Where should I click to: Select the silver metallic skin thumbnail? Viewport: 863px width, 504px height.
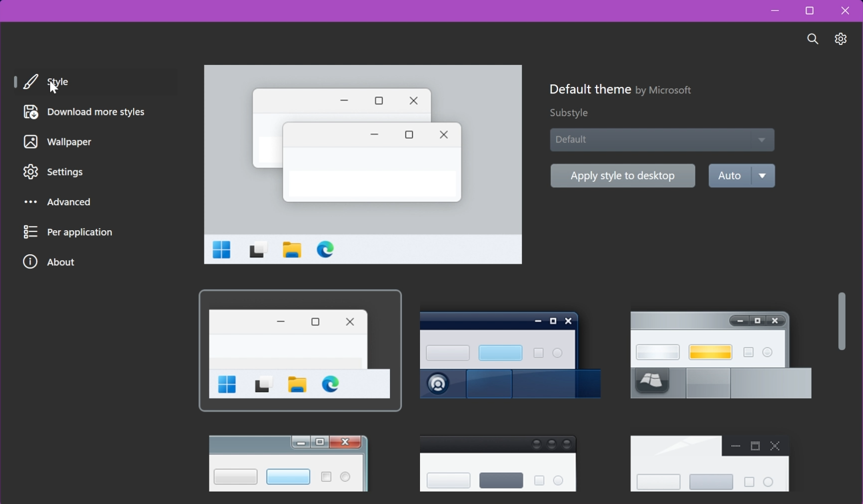720,355
